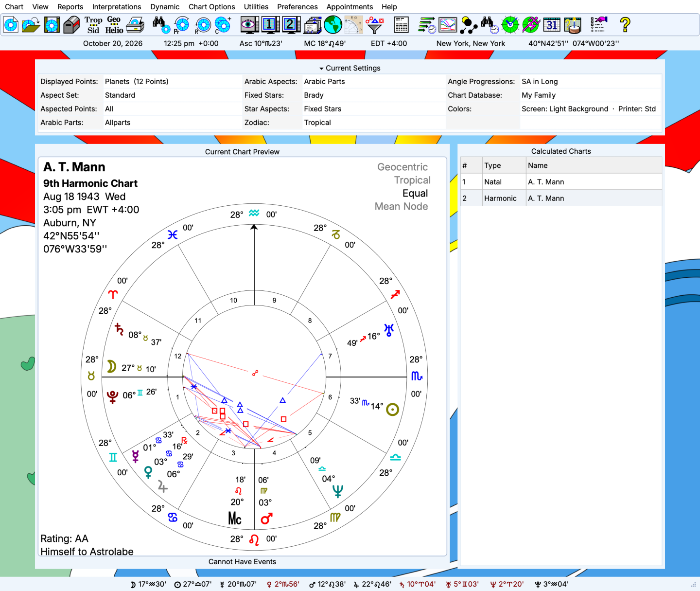Click the aspect filter funnel icon
700x591 pixels.
(374, 25)
